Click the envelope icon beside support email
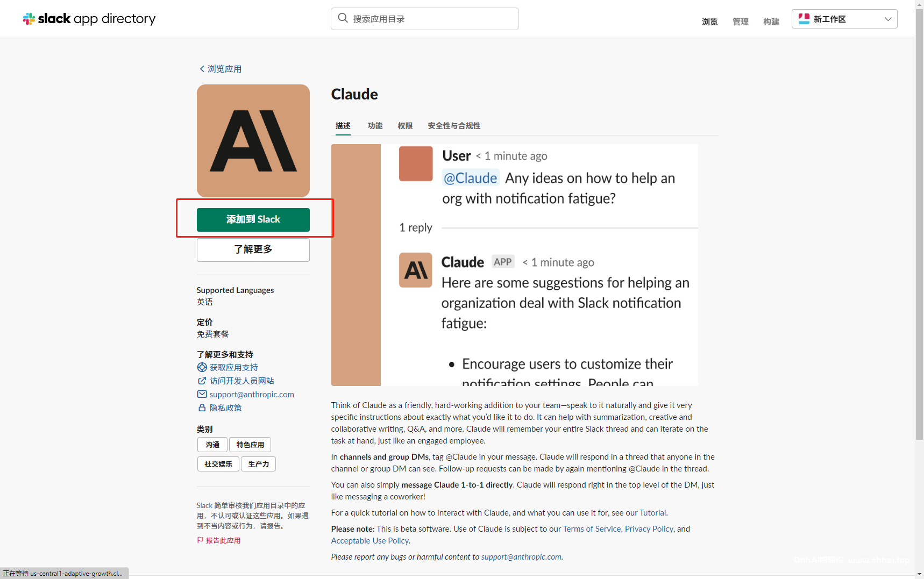 point(202,394)
